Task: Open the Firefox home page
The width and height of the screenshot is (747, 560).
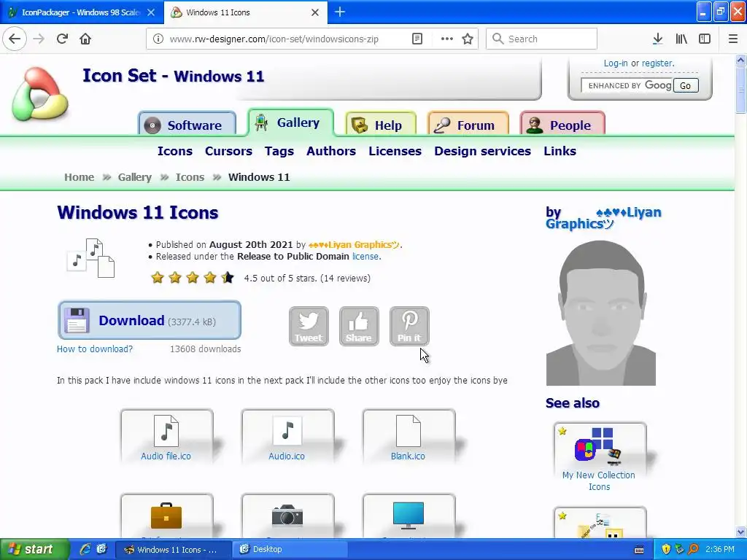Action: [85, 39]
